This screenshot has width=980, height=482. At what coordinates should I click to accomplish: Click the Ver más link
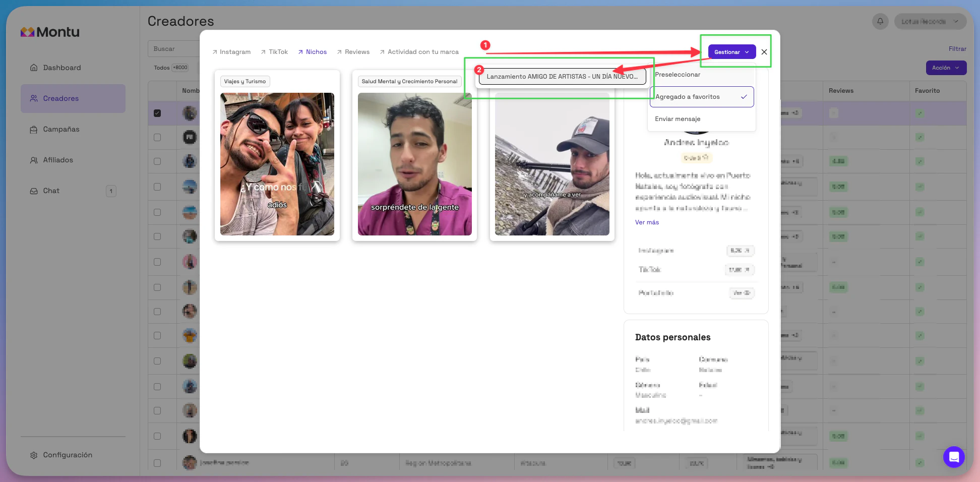click(647, 222)
